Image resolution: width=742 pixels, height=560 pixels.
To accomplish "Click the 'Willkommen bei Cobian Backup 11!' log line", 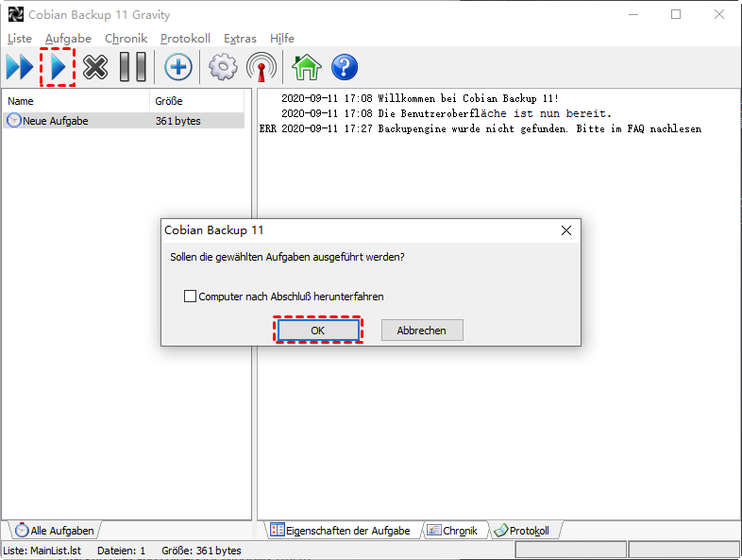I will coord(420,98).
